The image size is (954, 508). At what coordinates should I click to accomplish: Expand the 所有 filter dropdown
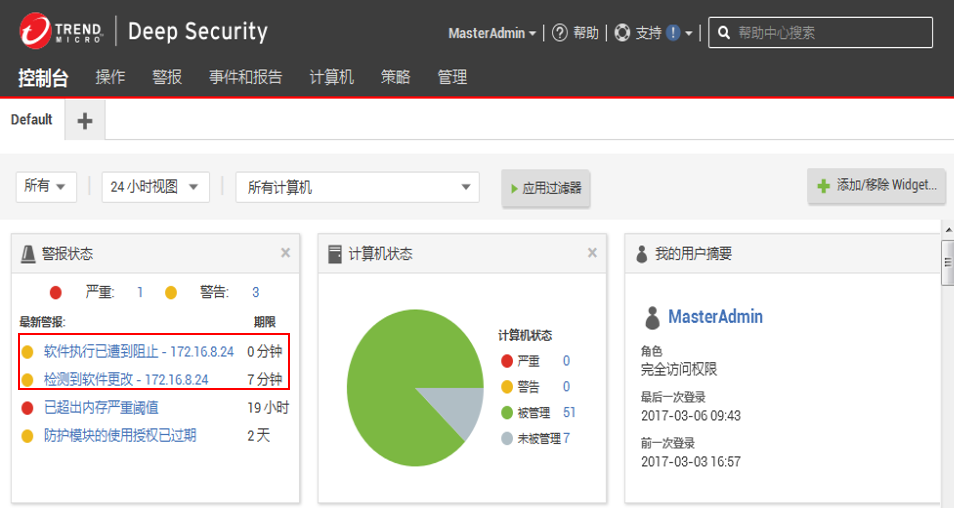46,187
